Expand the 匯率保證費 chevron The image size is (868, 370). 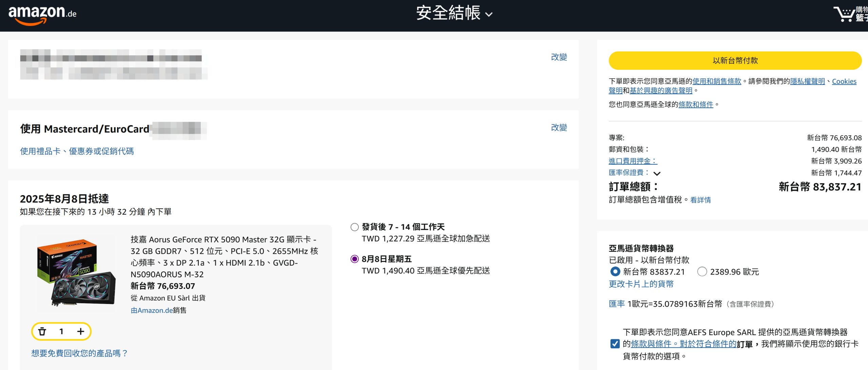pos(657,173)
